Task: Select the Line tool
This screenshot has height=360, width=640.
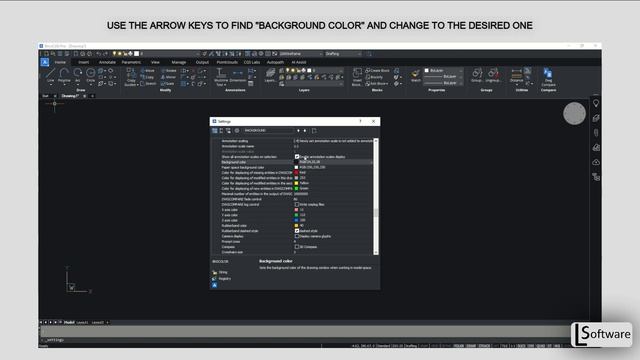Action: pyautogui.click(x=50, y=75)
